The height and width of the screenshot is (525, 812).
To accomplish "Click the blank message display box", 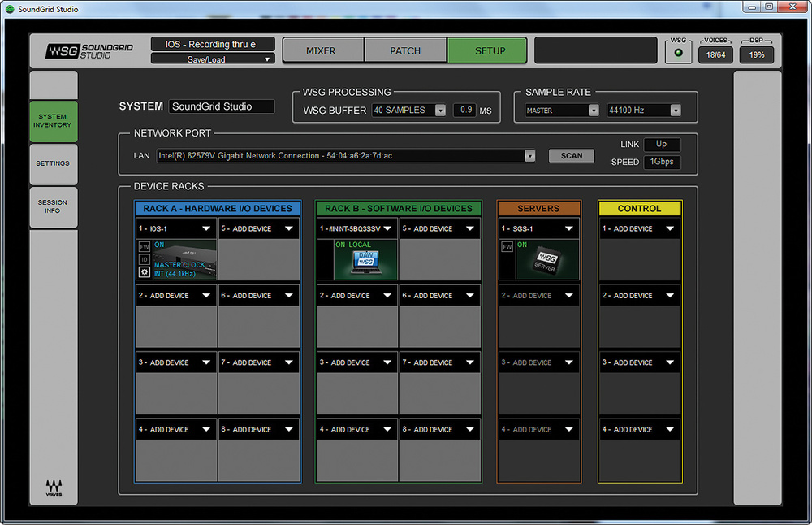I will [595, 50].
